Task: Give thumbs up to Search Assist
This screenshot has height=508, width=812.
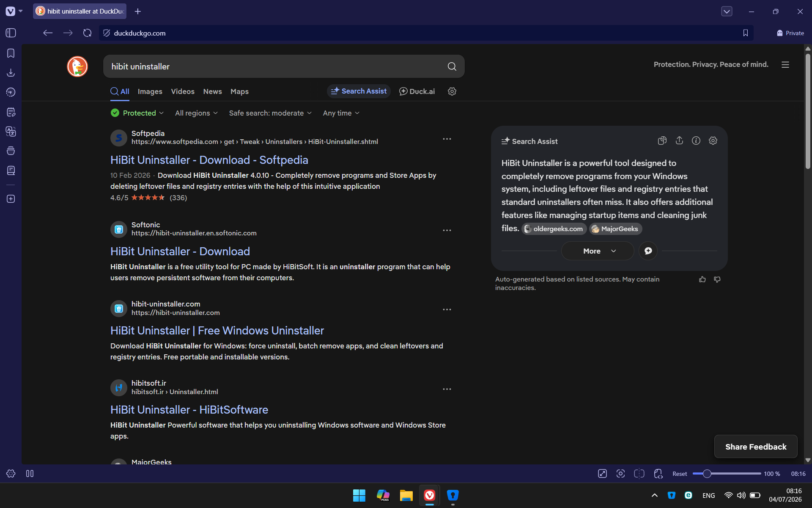Action: pos(702,279)
